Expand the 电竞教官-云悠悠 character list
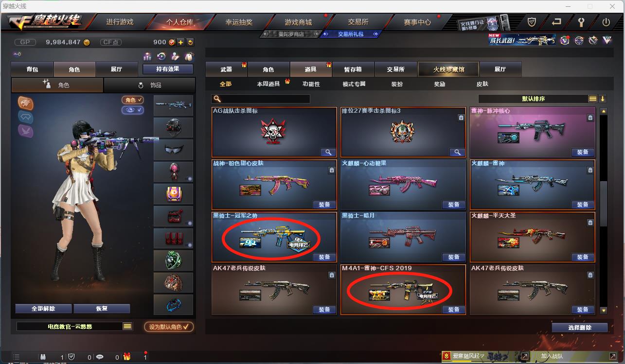This screenshot has width=625, height=364. (127, 327)
